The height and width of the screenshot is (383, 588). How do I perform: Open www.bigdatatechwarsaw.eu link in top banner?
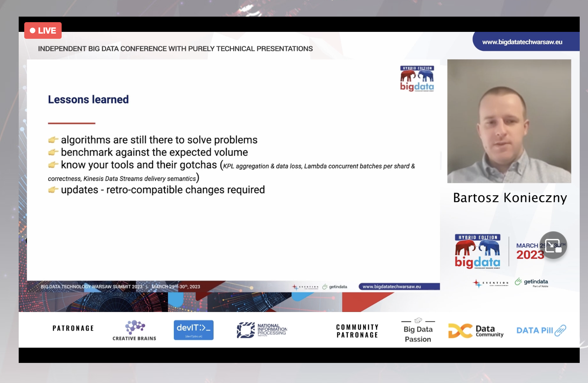coord(522,42)
